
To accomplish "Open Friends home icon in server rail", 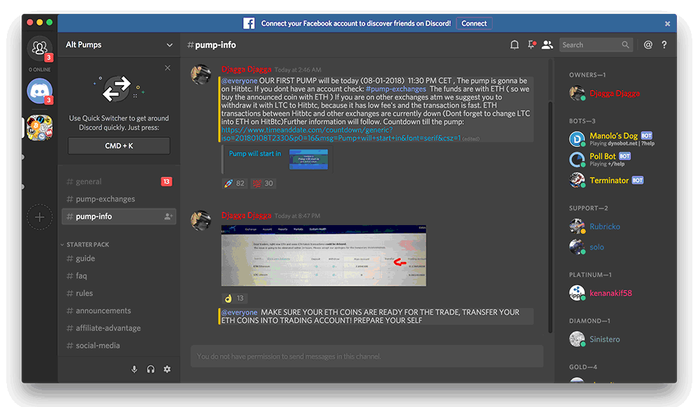I will [39, 48].
